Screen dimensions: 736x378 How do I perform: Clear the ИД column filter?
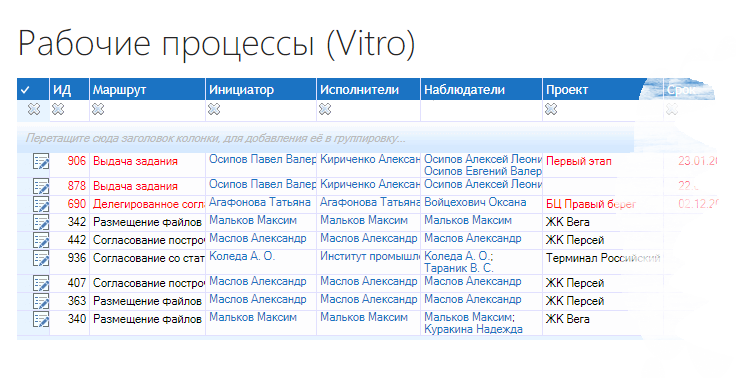pos(58,109)
